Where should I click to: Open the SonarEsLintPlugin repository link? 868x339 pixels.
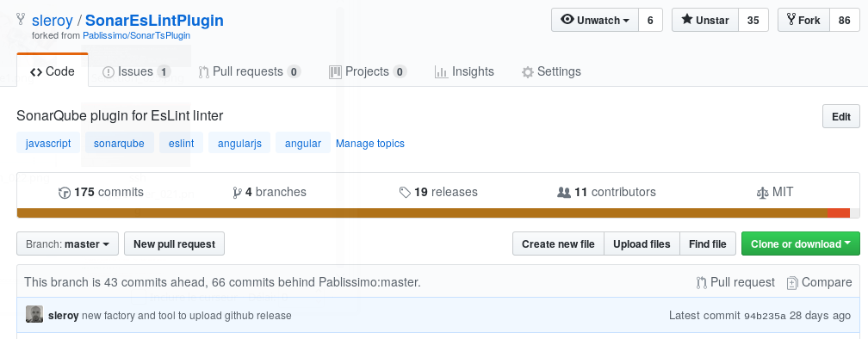154,21
